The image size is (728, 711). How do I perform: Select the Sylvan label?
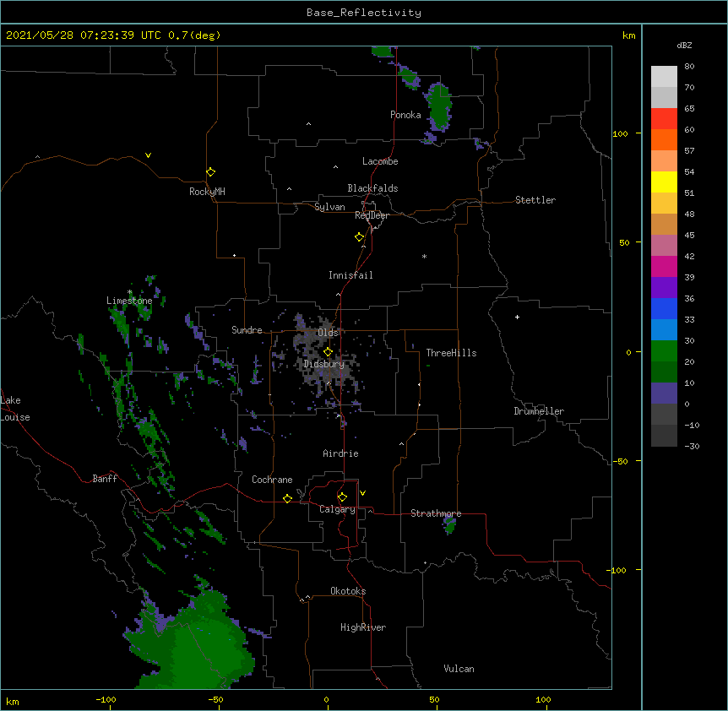pyautogui.click(x=329, y=207)
